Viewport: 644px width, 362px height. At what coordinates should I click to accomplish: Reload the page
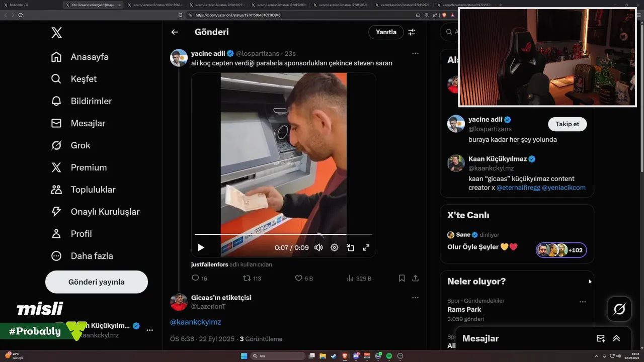tap(21, 15)
